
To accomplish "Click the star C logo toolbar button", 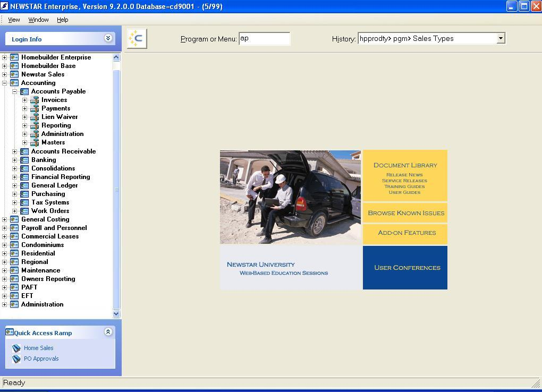I will [x=137, y=39].
